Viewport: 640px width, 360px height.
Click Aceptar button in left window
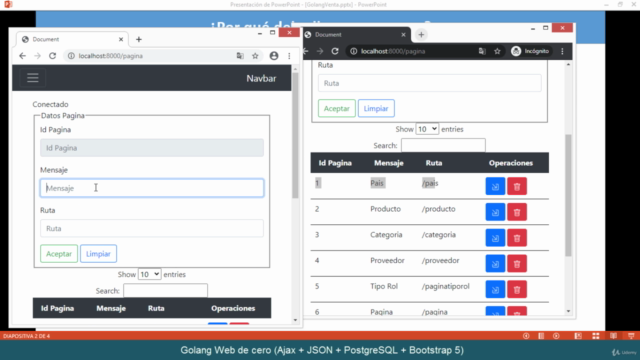pos(59,253)
